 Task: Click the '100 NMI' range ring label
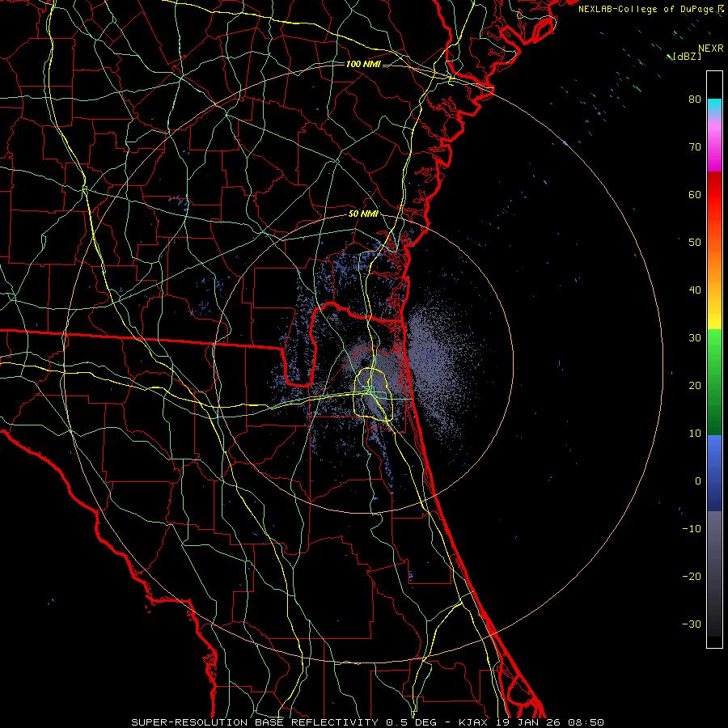pyautogui.click(x=363, y=64)
